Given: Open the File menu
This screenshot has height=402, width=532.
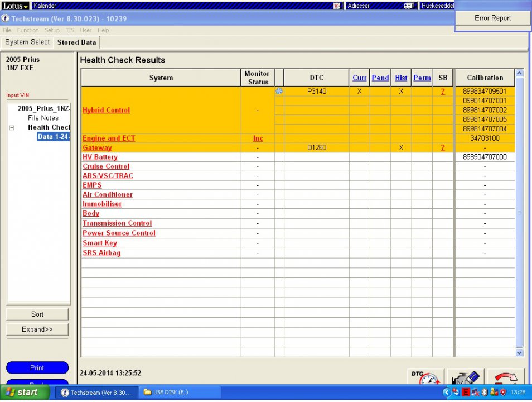Looking at the screenshot, I should pos(7,30).
